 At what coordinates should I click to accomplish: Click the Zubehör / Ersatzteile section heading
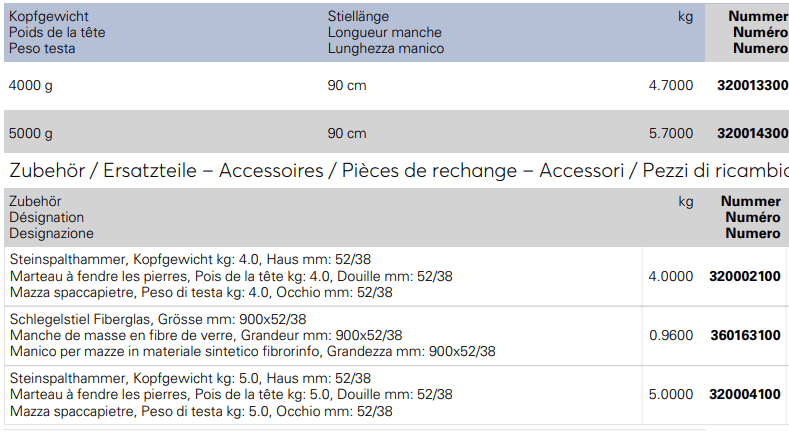pyautogui.click(x=399, y=171)
